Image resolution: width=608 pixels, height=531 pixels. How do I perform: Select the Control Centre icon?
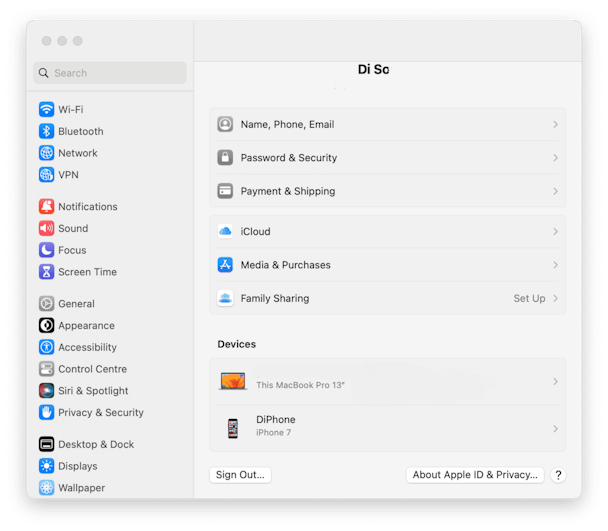click(46, 368)
